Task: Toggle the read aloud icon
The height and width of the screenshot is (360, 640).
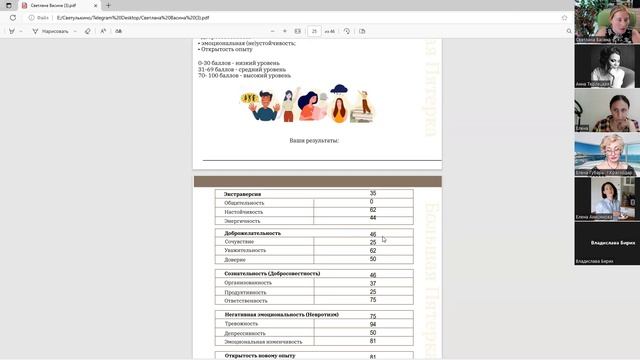Action: (x=103, y=31)
